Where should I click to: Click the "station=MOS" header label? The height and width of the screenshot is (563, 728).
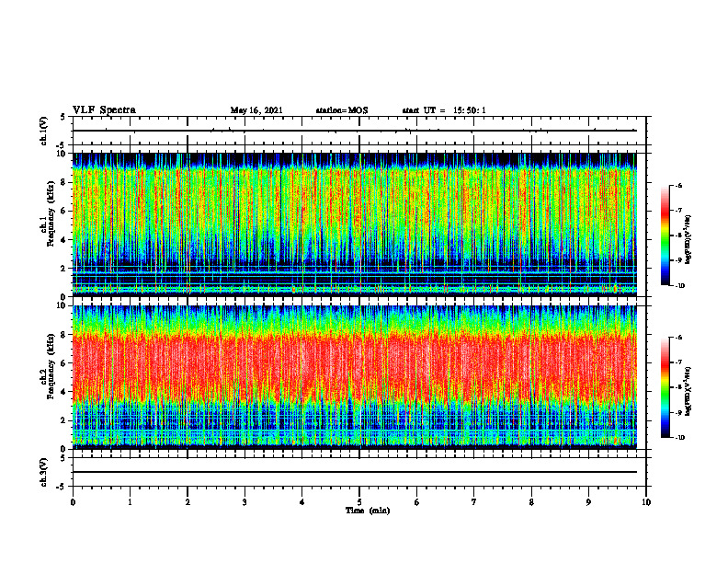342,110
